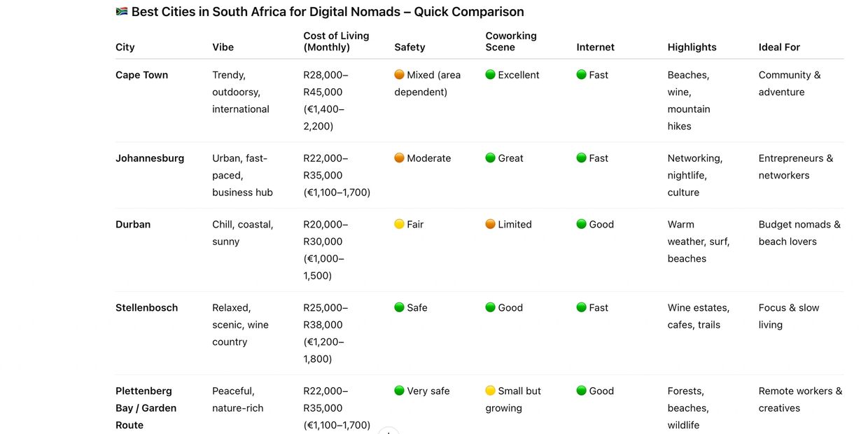Click the Ideal For column header
868x434 pixels.
779,47
